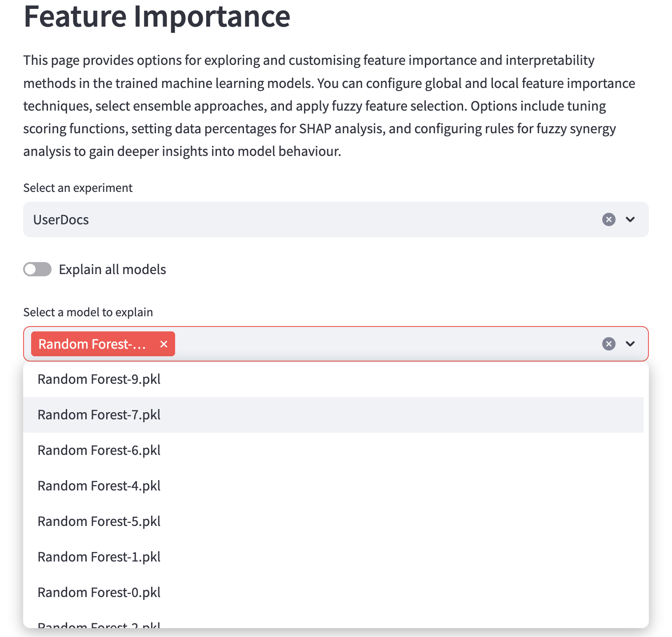Select Random Forest-7.pkl from the list
The height and width of the screenshot is (637, 672).
pos(99,414)
